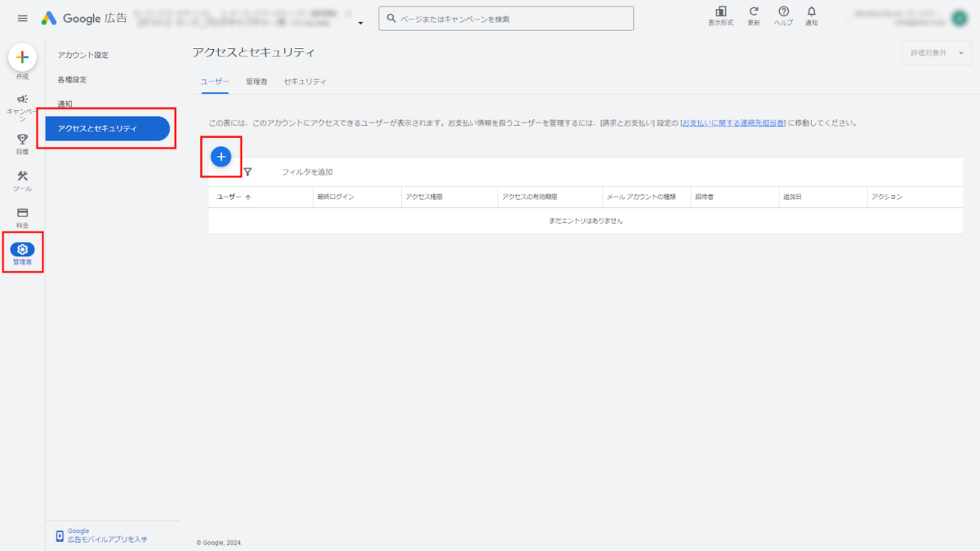Screen dimensions: 980x551
Task: Select the 管理者 gear icon
Action: pos(22,250)
